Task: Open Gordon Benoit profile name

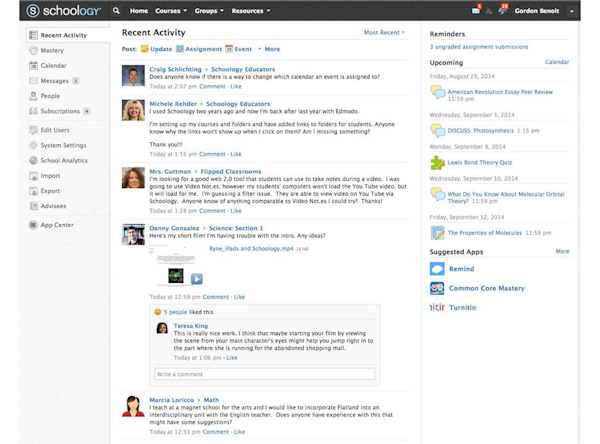Action: tap(537, 11)
